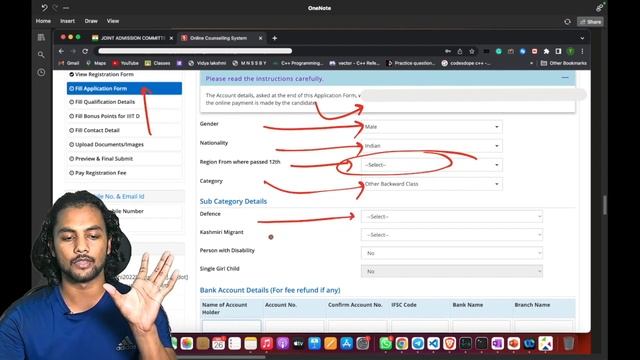This screenshot has height=360, width=640.
Task: Click the OneNote Share button
Action: 590,22
